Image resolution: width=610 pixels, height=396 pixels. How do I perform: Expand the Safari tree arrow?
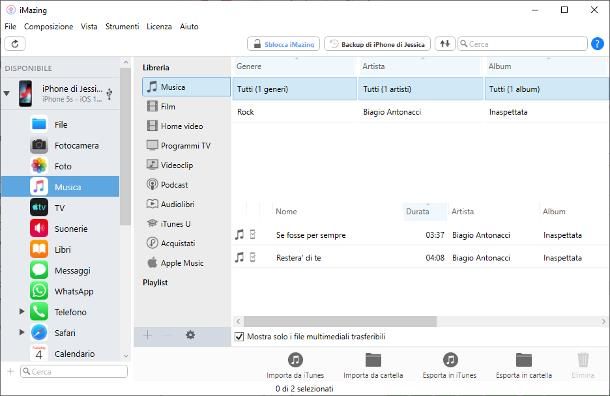[22, 332]
